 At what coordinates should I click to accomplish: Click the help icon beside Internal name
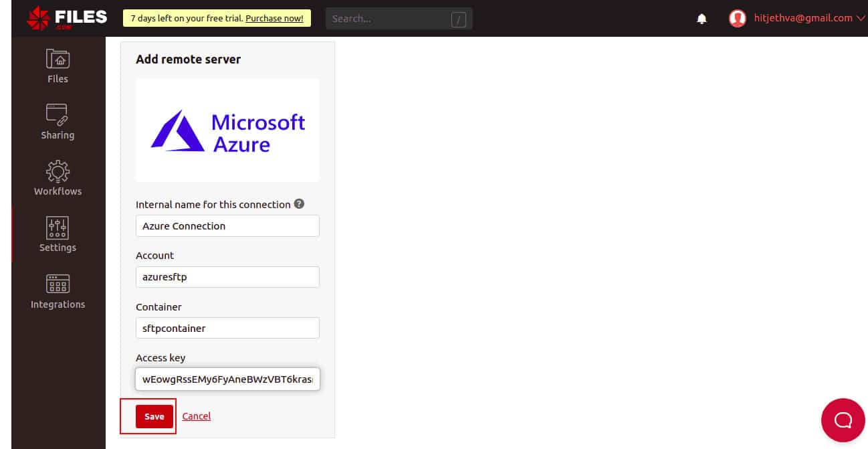(x=299, y=203)
